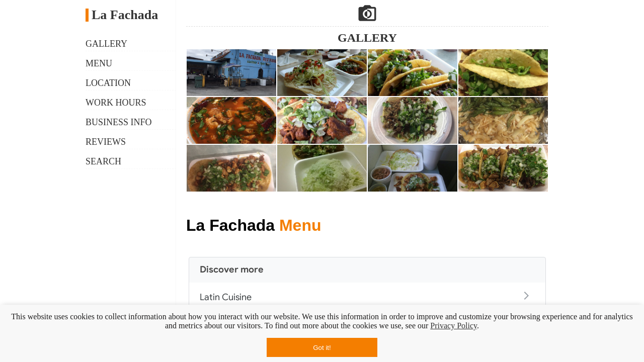Open the chopped beef plate photo

coord(413,121)
